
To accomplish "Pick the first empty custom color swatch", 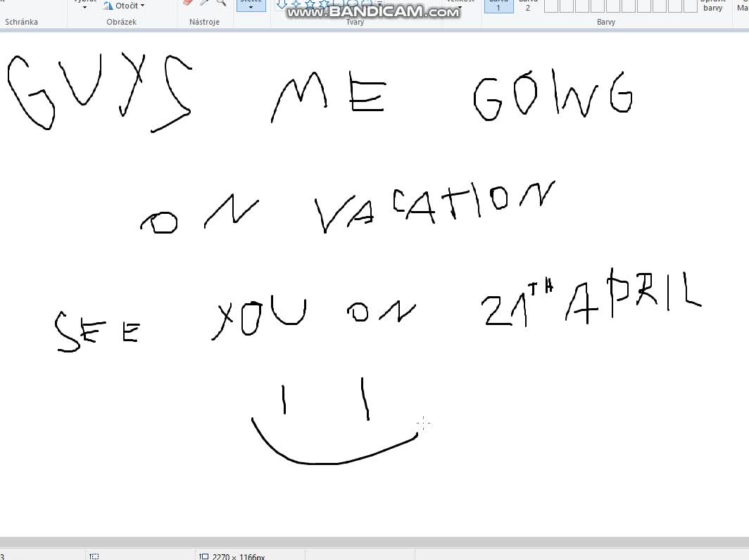I will pyautogui.click(x=551, y=6).
